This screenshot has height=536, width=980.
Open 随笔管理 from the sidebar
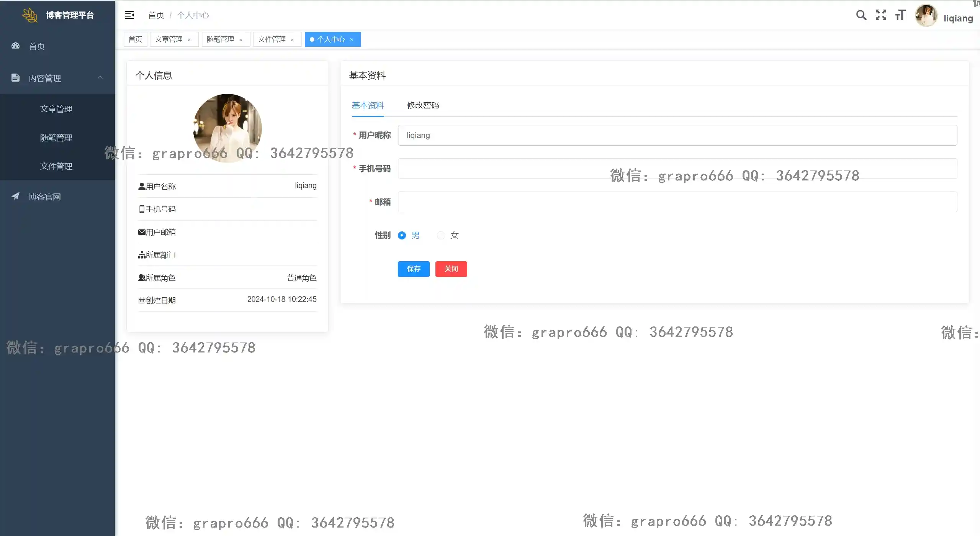[56, 138]
